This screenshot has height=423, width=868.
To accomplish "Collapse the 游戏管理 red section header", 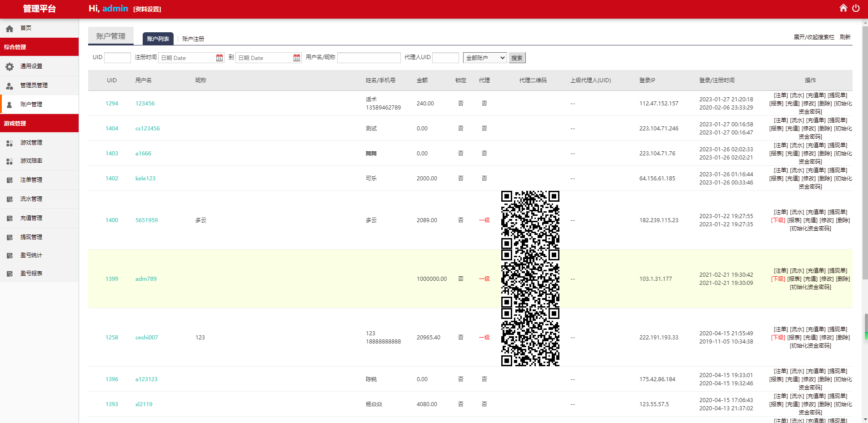I will click(39, 124).
